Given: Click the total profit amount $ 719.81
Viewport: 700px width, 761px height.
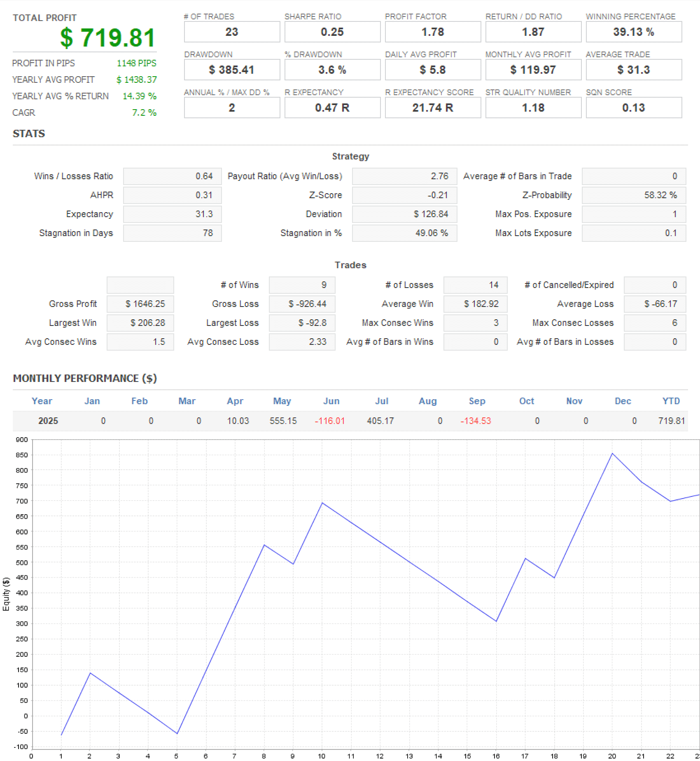Looking at the screenshot, I should [x=107, y=38].
